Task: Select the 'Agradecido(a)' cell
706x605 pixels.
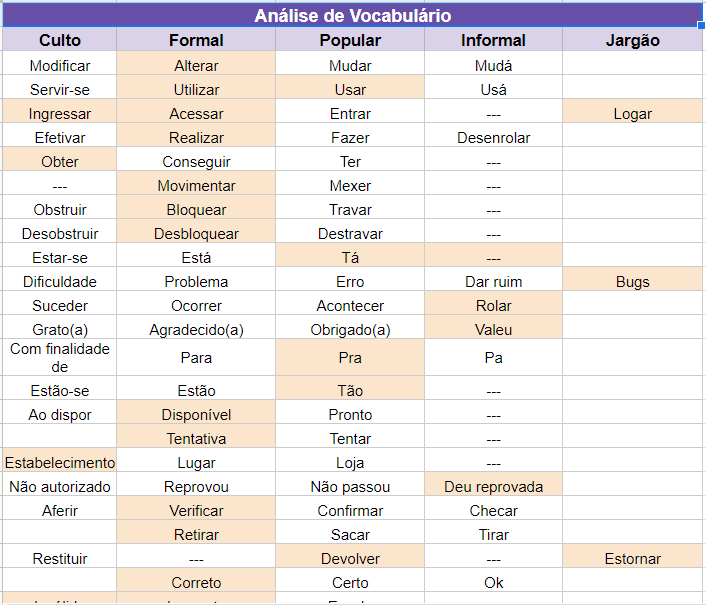Action: [196, 330]
